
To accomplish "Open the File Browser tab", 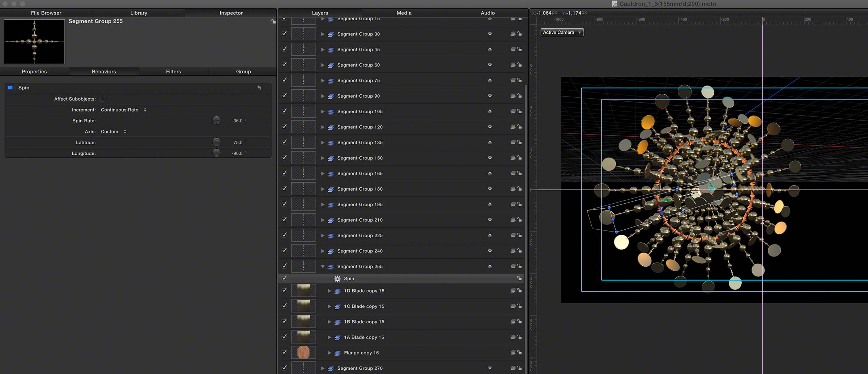I will tap(46, 13).
